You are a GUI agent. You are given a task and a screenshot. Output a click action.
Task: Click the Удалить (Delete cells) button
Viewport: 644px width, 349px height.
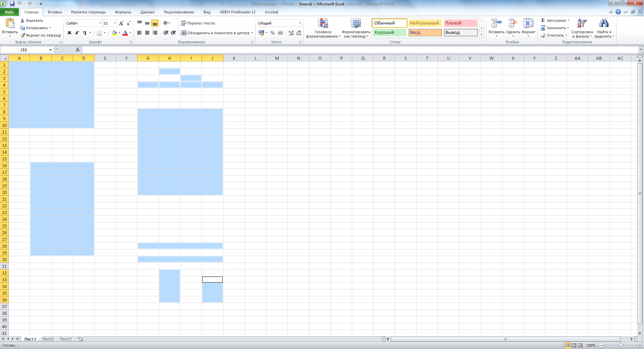[x=513, y=28]
